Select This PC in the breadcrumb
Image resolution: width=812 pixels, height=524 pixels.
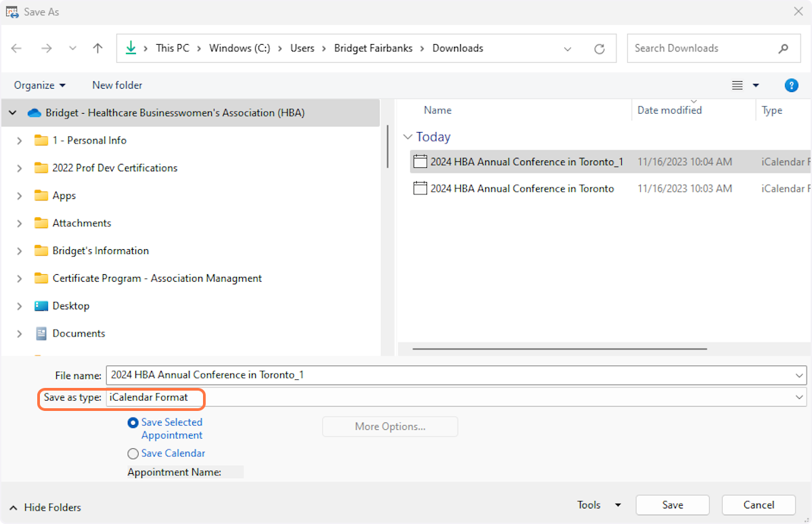pos(173,48)
